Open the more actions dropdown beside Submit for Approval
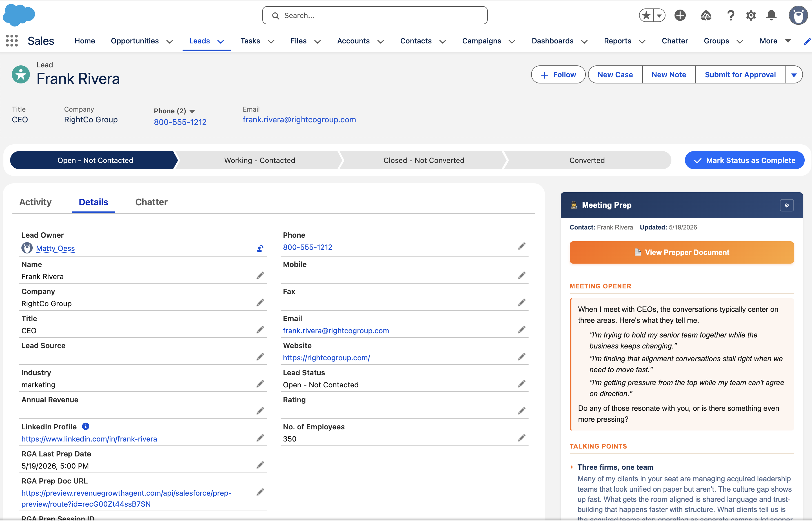812x521 pixels. [794, 75]
